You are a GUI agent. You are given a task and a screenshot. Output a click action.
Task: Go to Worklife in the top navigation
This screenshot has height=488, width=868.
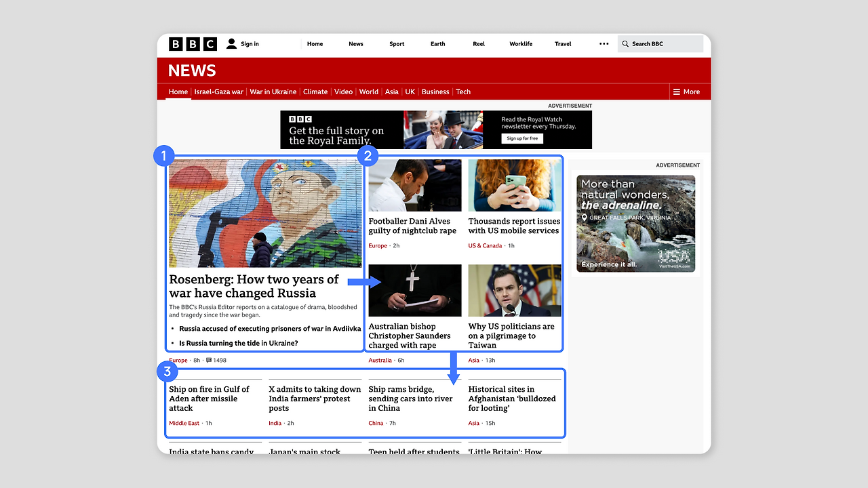[521, 44]
